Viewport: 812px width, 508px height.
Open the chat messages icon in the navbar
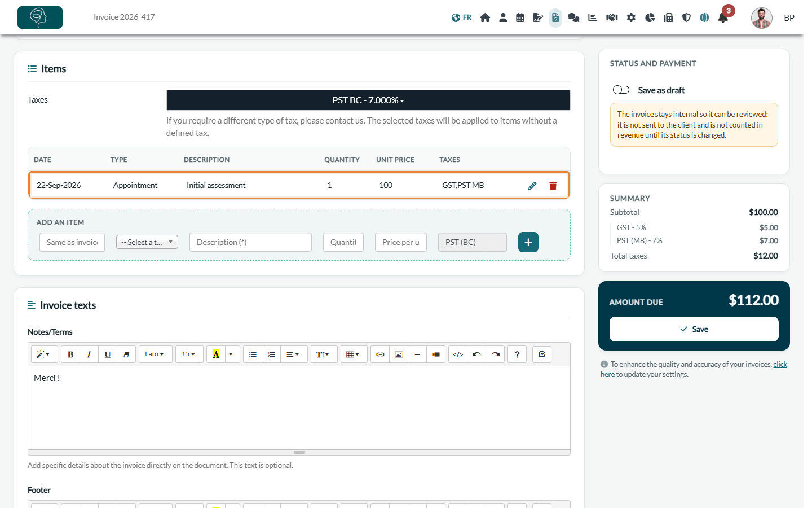click(573, 17)
